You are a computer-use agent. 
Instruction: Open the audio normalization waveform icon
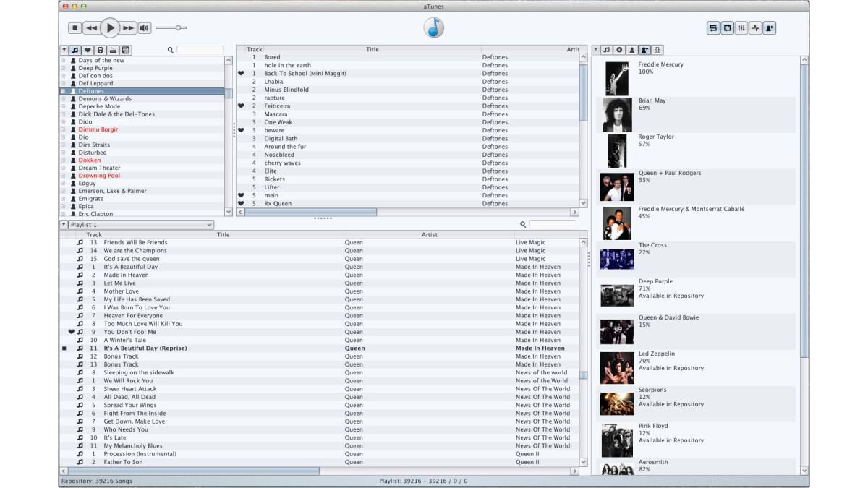[x=756, y=28]
